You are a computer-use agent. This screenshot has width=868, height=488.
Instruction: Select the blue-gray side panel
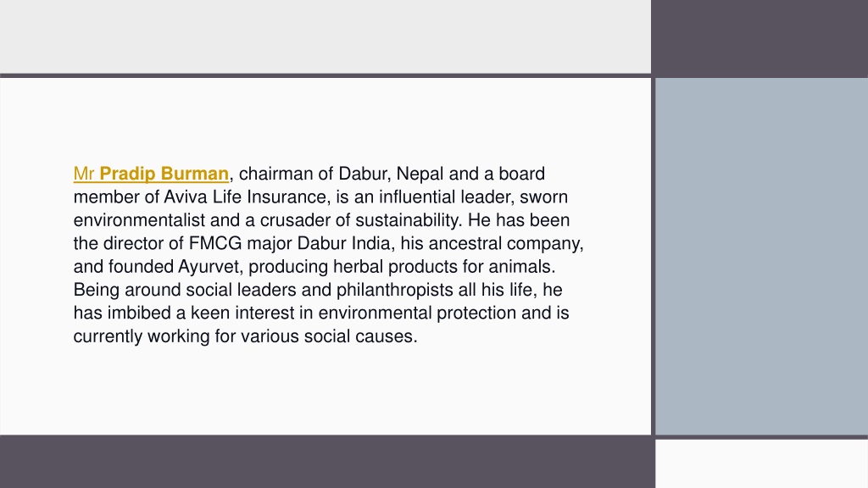pos(762,256)
